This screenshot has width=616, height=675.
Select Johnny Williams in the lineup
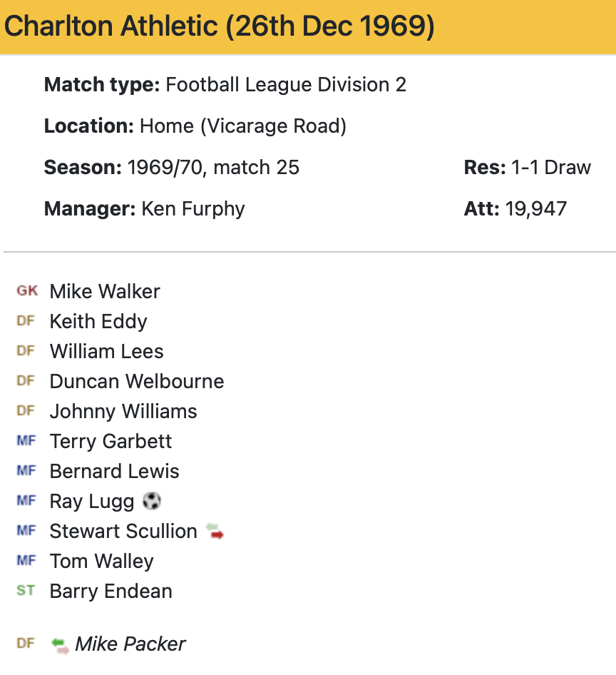tap(123, 411)
